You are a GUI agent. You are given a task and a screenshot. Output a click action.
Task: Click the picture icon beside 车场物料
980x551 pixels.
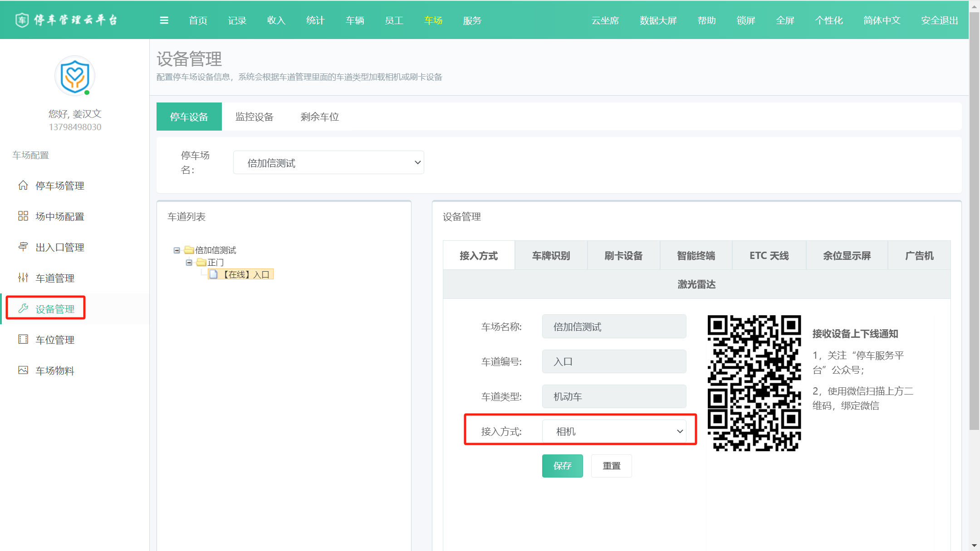click(x=23, y=370)
